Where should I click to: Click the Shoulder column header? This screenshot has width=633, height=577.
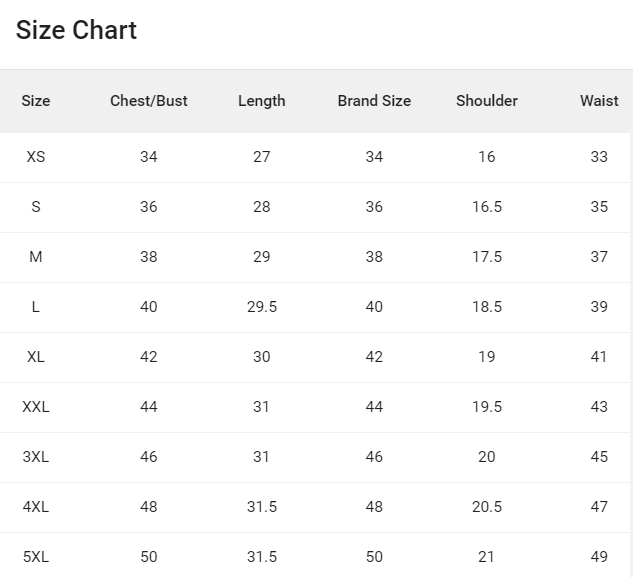(487, 101)
